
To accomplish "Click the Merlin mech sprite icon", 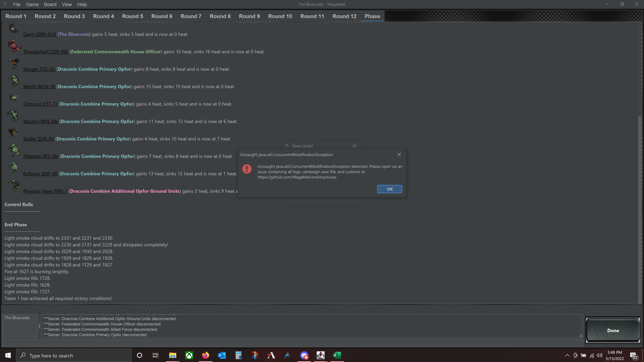I will coord(13,81).
